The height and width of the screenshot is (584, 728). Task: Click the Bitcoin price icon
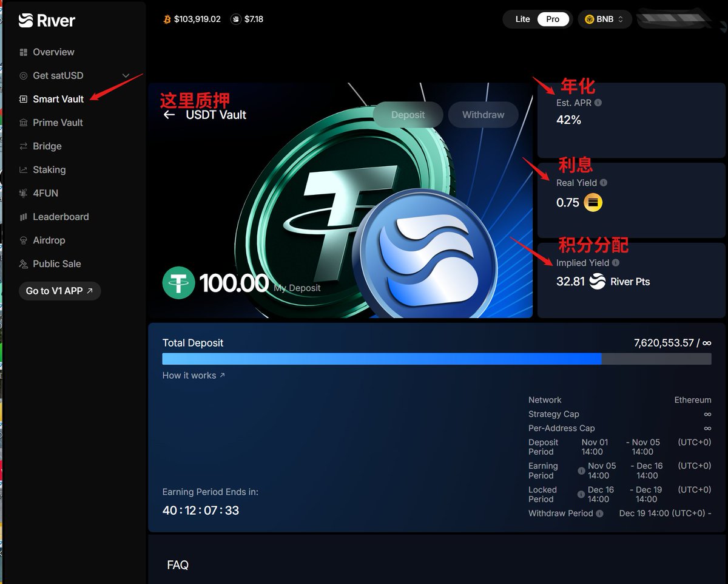click(x=167, y=19)
